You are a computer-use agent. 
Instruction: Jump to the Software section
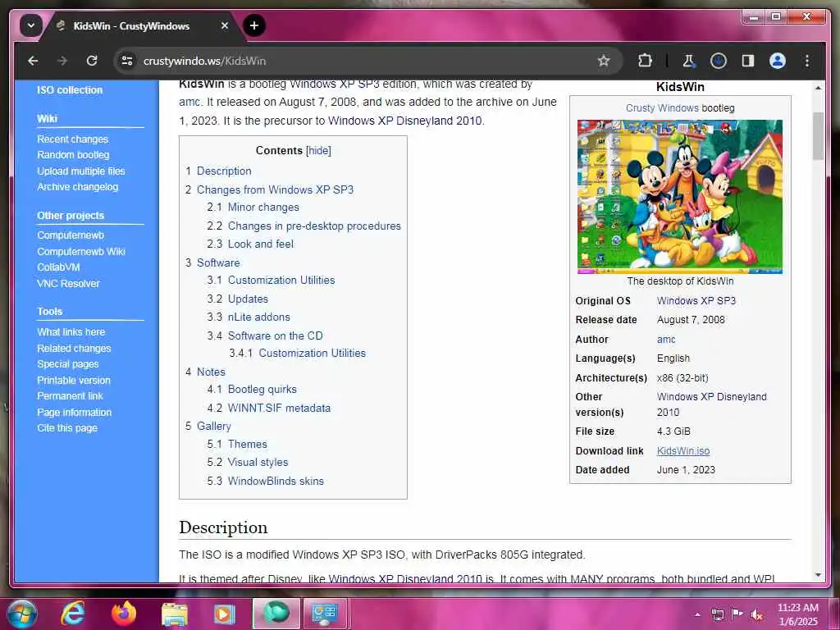coord(218,263)
